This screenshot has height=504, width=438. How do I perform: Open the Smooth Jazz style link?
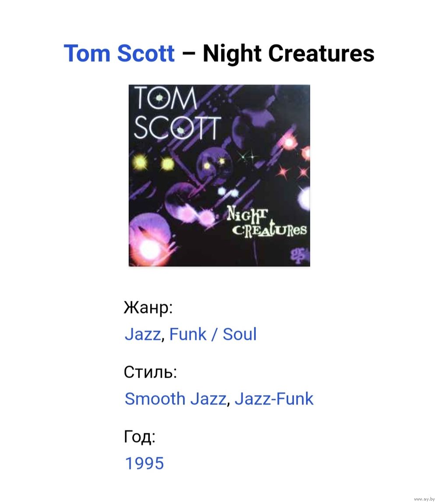[x=176, y=398]
